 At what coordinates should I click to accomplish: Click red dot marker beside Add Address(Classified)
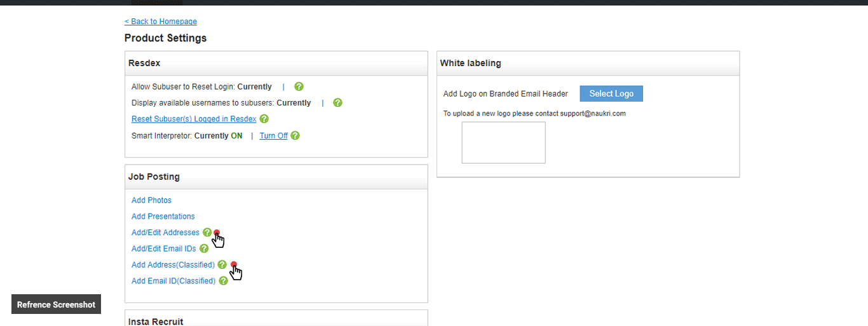pyautogui.click(x=234, y=264)
